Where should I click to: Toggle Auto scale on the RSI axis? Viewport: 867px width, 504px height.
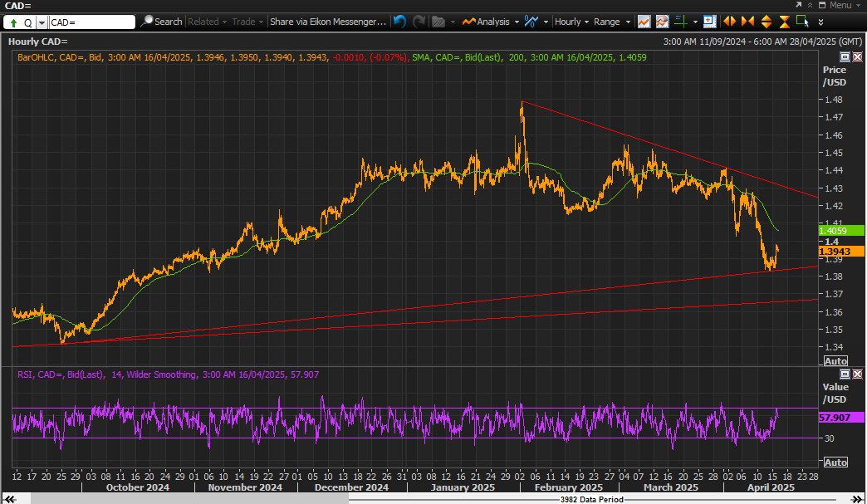tap(835, 462)
